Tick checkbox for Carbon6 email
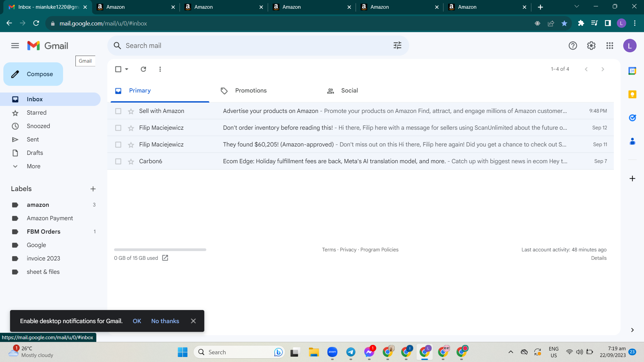 118,162
